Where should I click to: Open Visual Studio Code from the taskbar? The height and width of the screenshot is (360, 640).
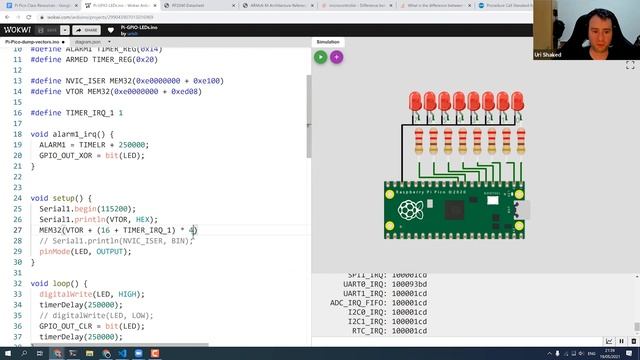coord(122,353)
